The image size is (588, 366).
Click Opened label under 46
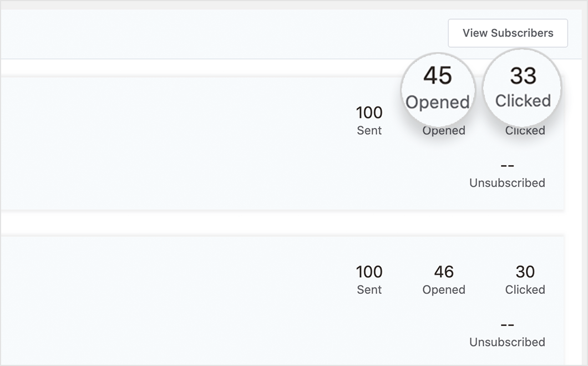444,290
